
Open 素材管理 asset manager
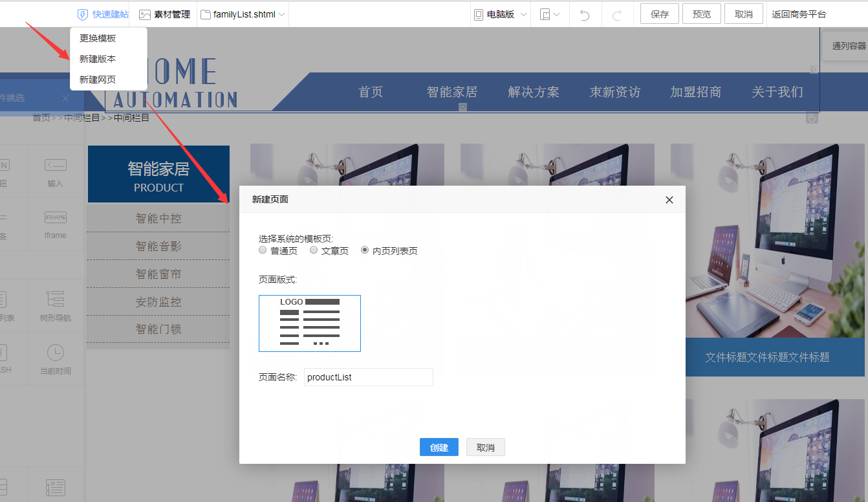coord(165,14)
